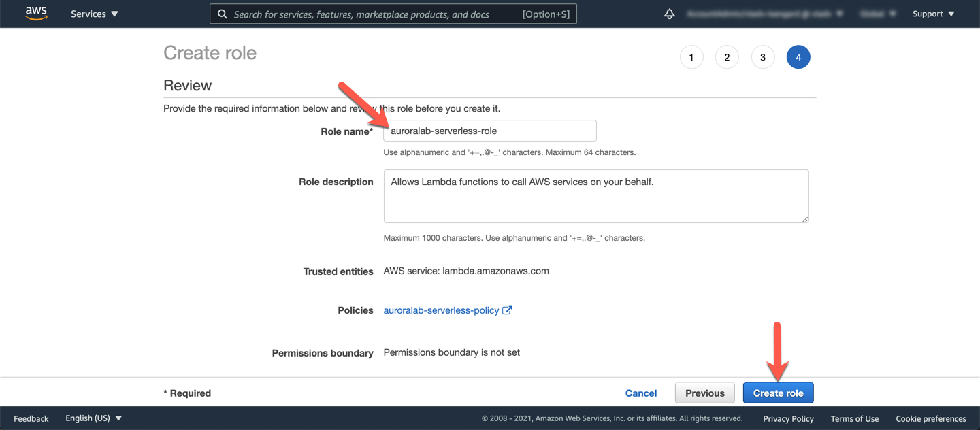The width and height of the screenshot is (980, 430).
Task: Click inside the Role description box
Action: coord(595,196)
